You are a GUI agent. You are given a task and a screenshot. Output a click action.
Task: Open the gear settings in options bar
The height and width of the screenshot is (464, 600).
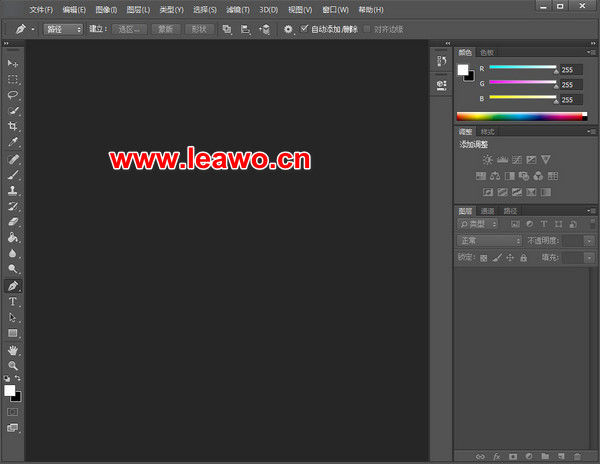[288, 29]
